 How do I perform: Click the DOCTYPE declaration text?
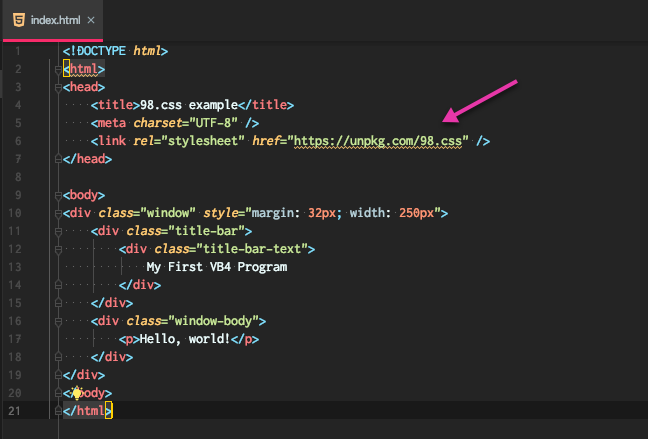(x=115, y=51)
